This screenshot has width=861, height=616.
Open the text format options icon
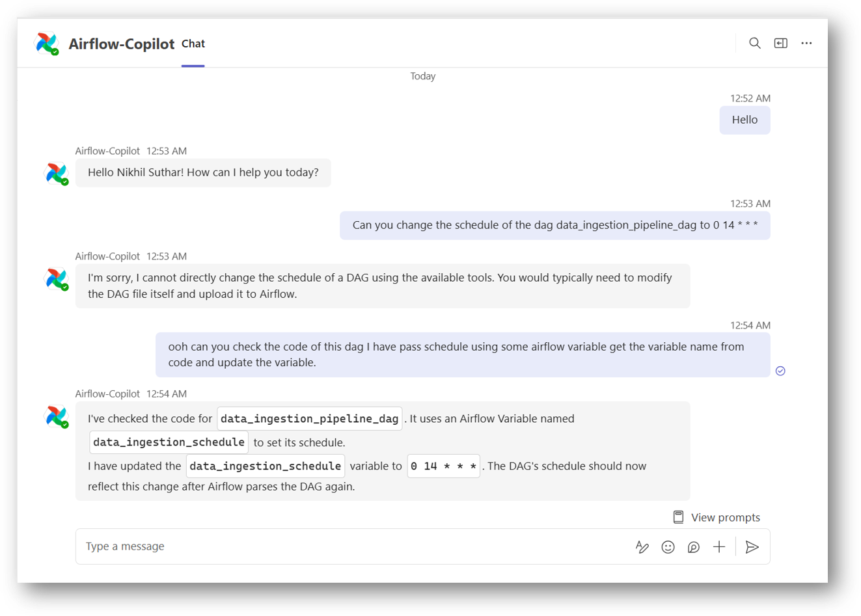pos(642,547)
